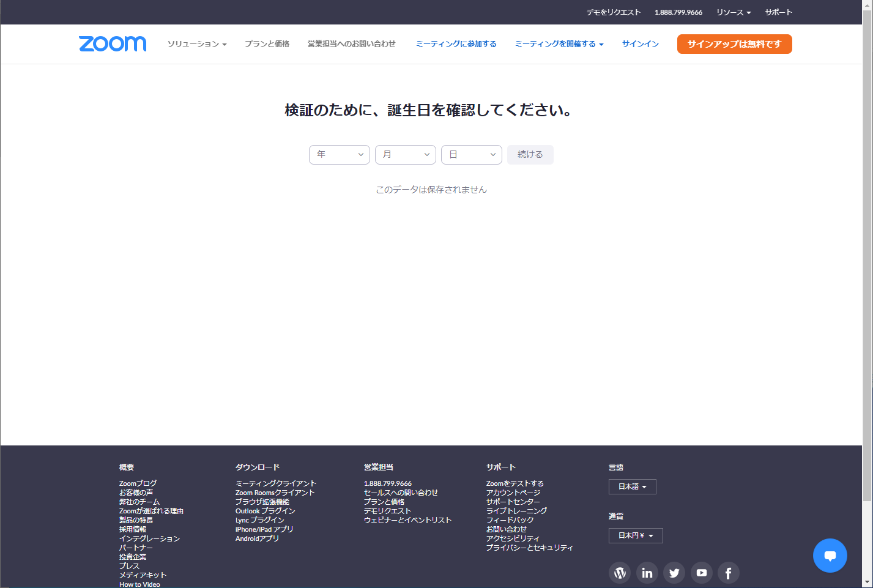Open the お問い合わせ support link
873x588 pixels.
coord(507,529)
